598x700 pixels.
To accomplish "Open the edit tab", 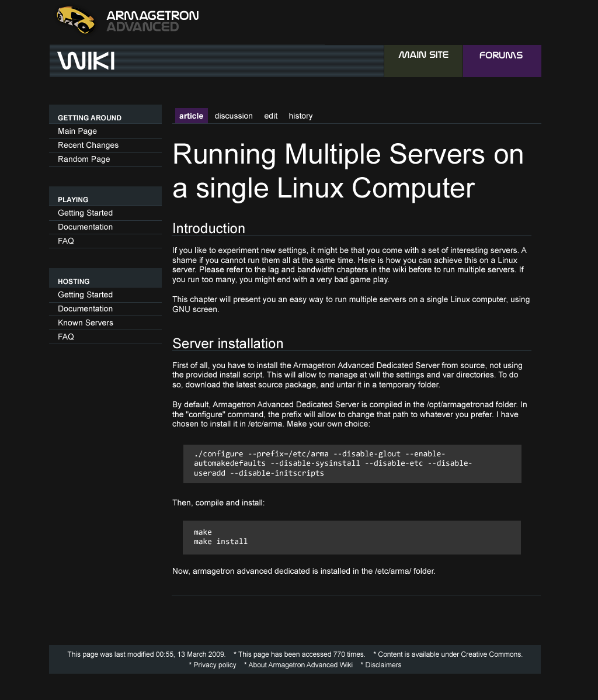I will (270, 116).
